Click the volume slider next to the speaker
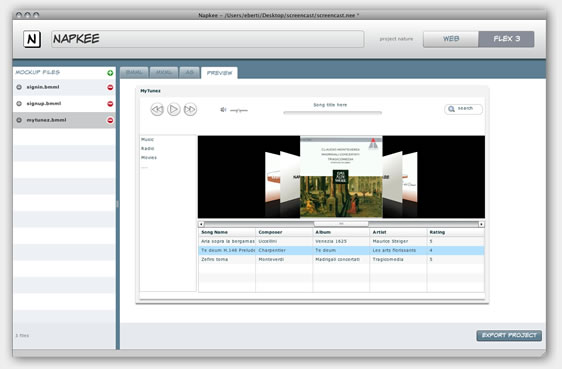562x369 pixels. pos(239,110)
